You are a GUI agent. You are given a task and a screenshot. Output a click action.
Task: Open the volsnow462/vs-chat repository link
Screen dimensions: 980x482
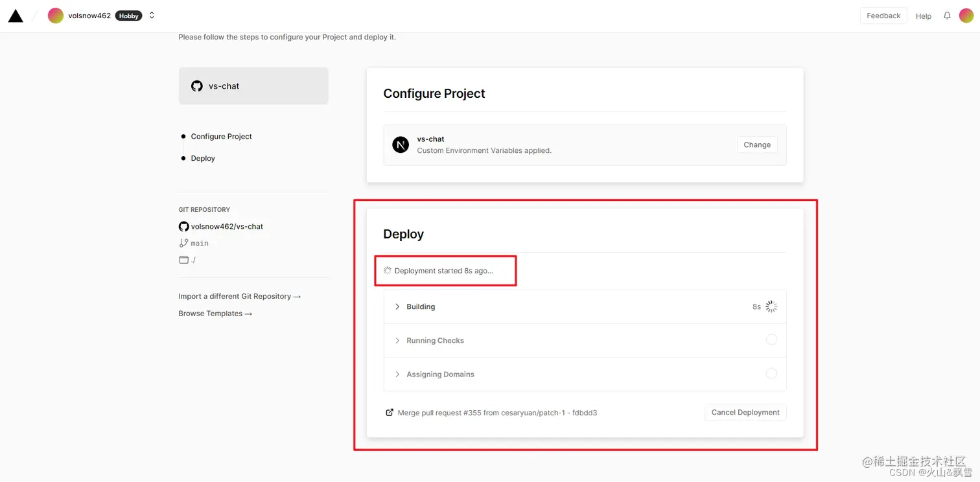pos(227,227)
